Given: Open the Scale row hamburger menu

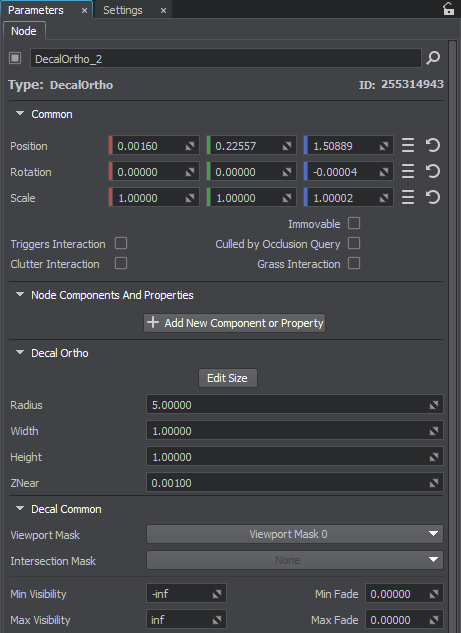Looking at the screenshot, I should (x=408, y=197).
